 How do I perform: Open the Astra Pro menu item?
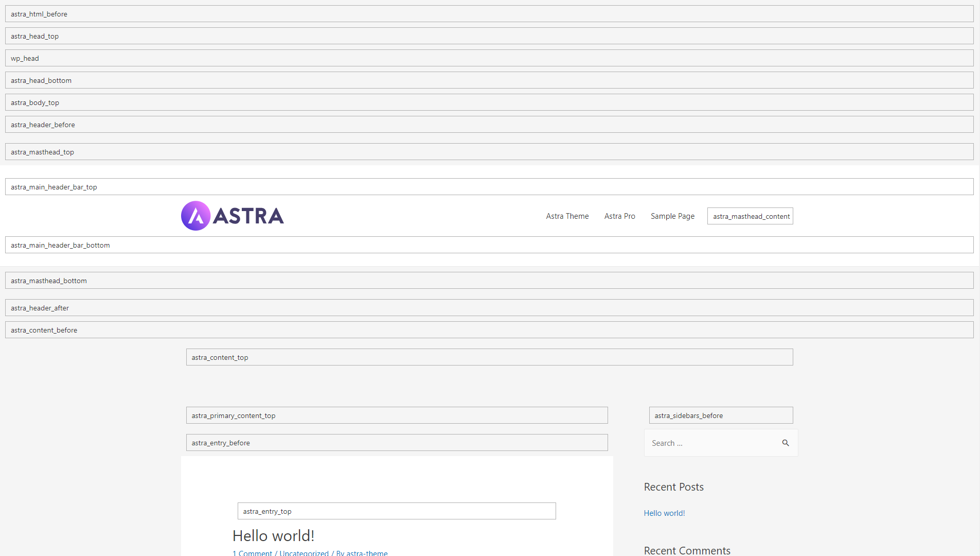point(620,216)
